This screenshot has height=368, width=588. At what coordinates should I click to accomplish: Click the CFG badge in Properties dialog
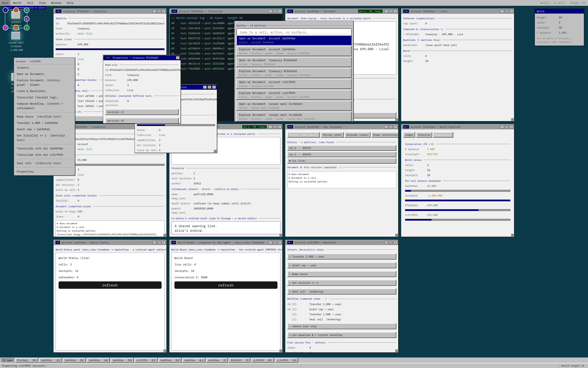point(108,58)
